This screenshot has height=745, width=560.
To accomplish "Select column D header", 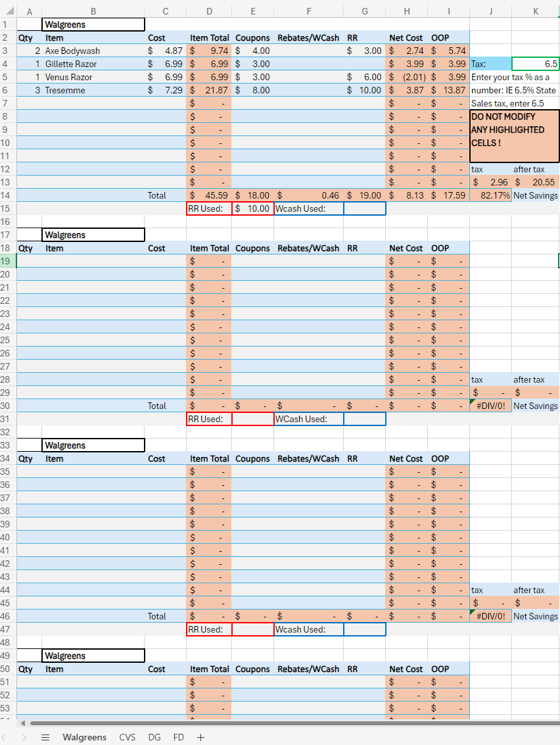I will pos(209,11).
